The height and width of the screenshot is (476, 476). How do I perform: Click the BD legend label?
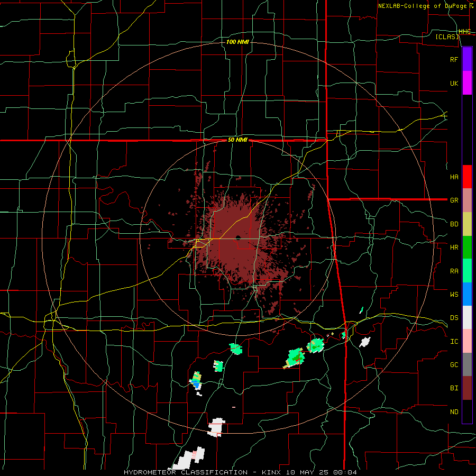454,224
